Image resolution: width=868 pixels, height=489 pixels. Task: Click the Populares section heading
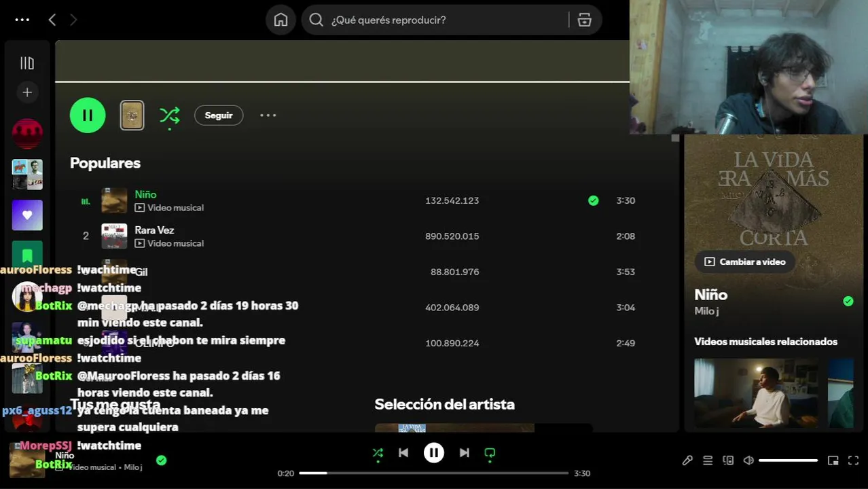pyautogui.click(x=105, y=163)
